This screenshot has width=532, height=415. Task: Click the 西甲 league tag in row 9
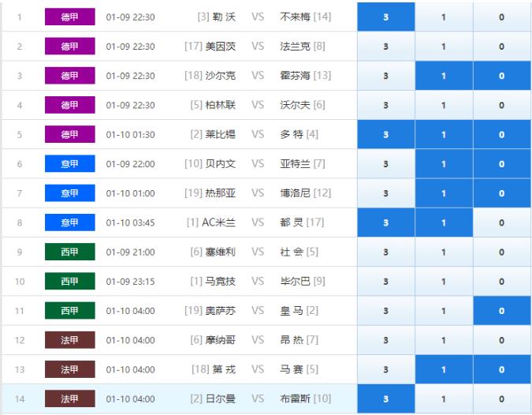70,252
